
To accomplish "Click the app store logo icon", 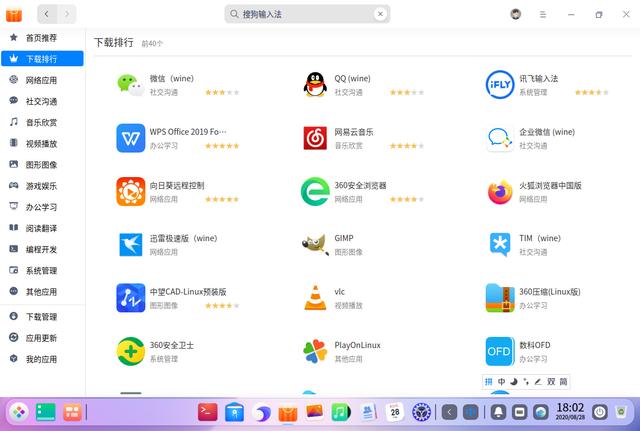I will click(13, 15).
